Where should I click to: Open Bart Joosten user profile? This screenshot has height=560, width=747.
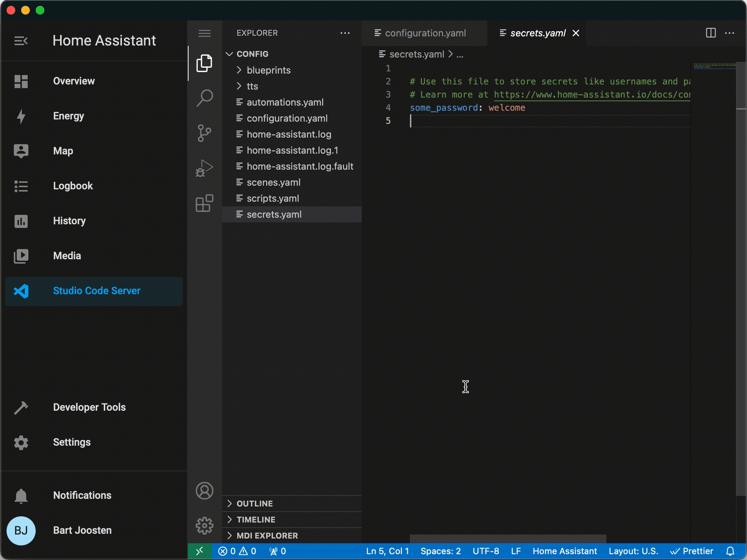(94, 531)
